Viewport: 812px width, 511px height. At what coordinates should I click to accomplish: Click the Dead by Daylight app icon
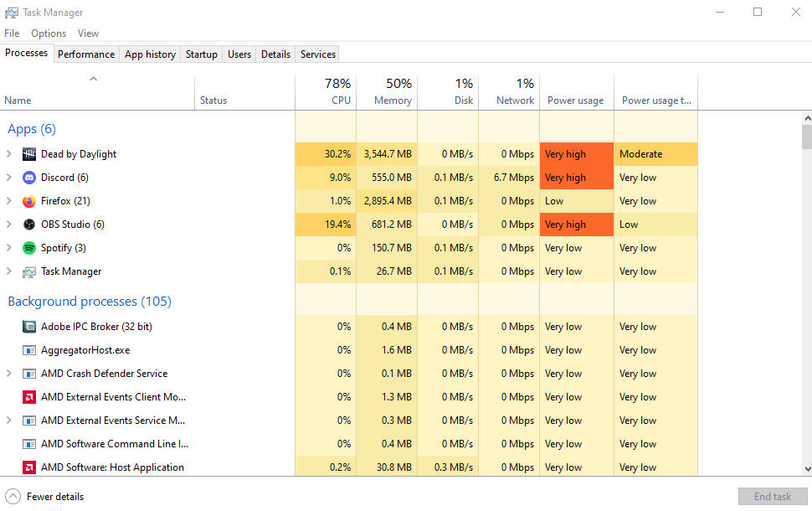click(x=29, y=154)
